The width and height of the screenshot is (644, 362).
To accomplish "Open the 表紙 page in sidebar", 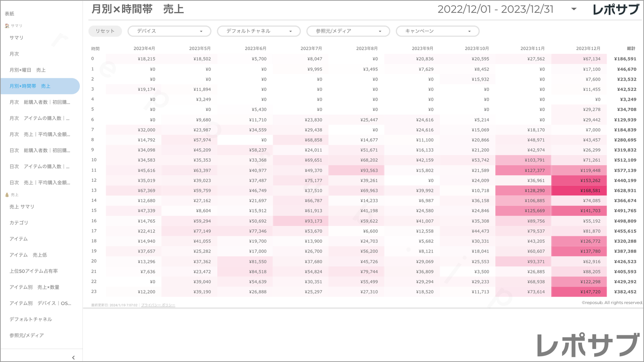I will 9,14.
